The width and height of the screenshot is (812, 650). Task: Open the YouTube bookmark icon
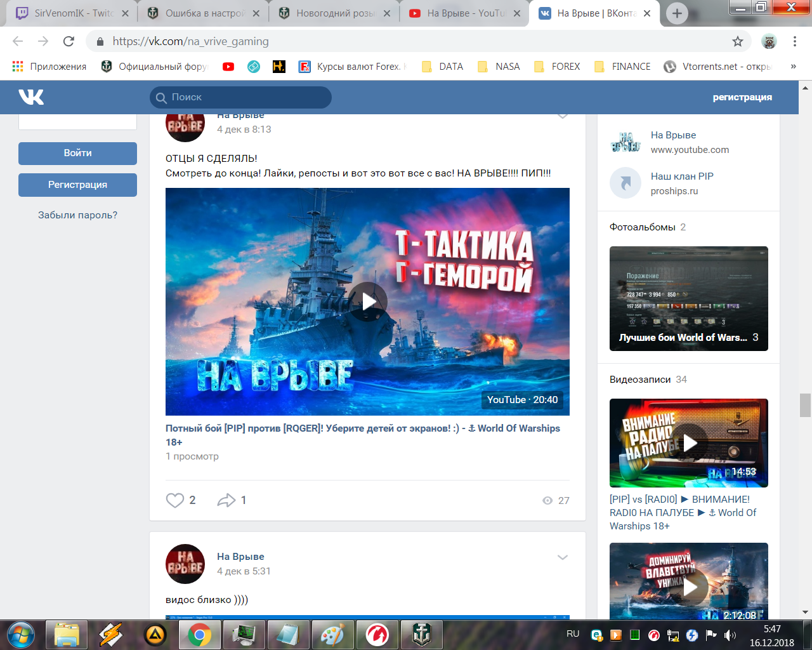tap(228, 67)
